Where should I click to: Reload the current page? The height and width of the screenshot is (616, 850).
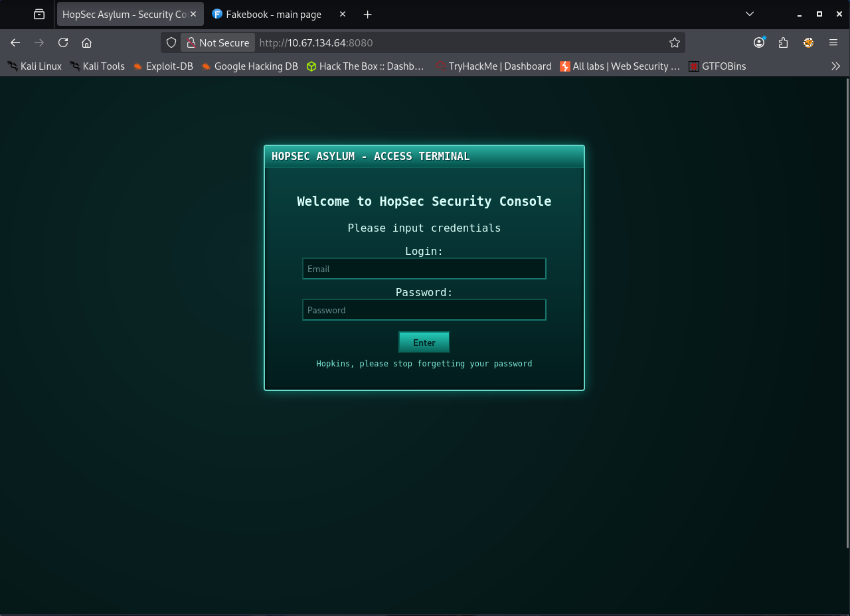(62, 42)
